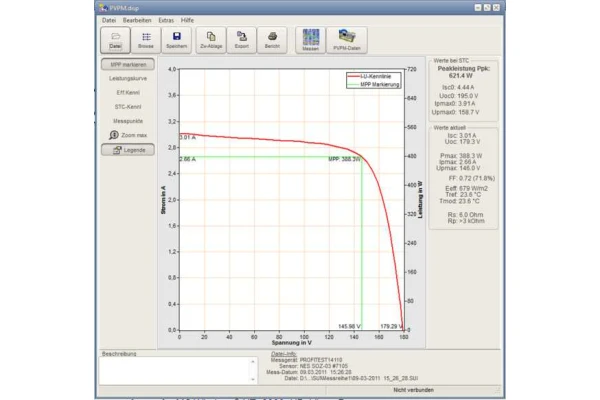
Task: Open the Datei menu
Action: [x=109, y=20]
